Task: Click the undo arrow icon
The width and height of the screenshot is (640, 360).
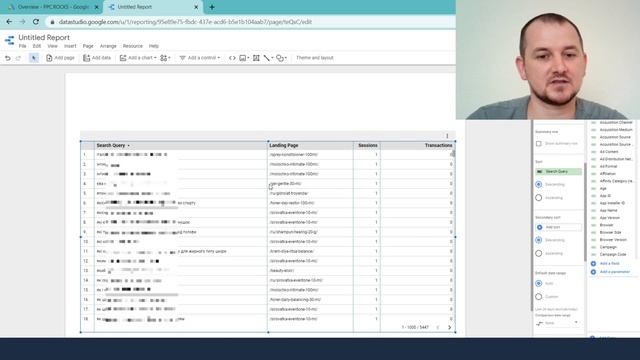Action: tap(7, 58)
